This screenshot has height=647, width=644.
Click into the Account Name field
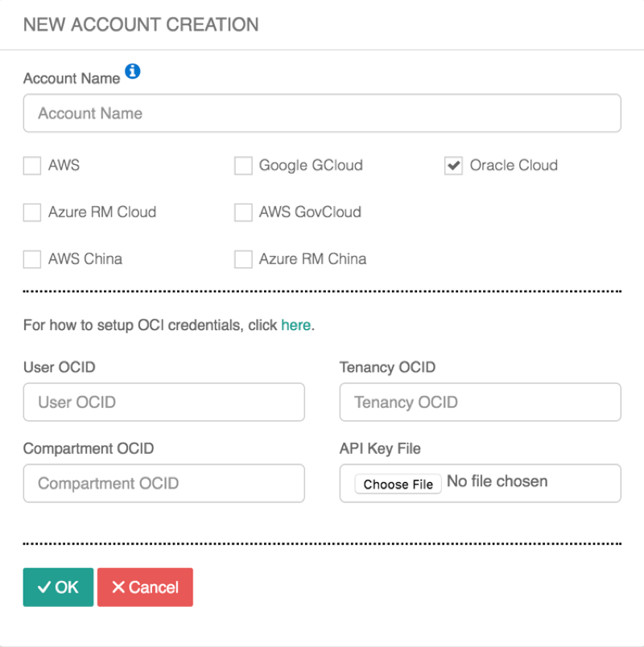click(322, 113)
